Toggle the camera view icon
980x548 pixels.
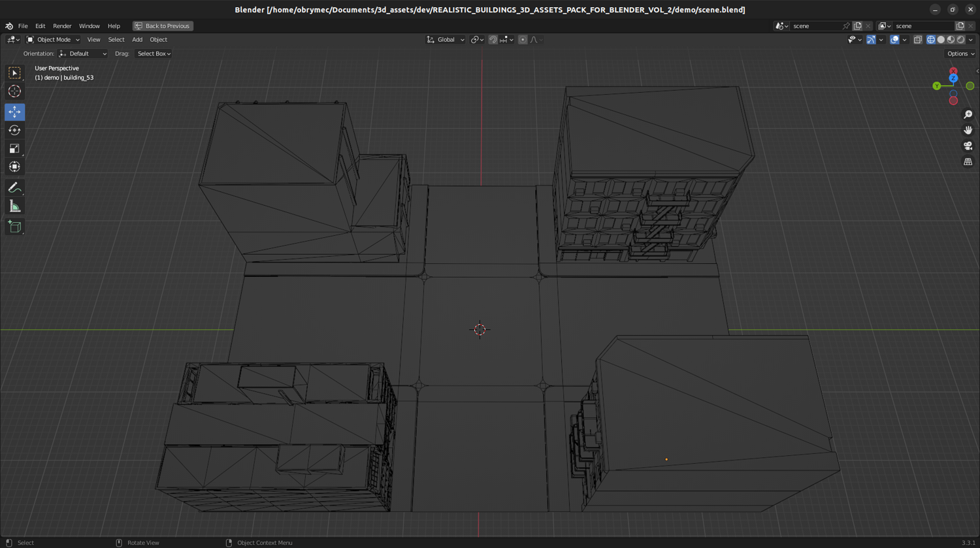tap(968, 146)
